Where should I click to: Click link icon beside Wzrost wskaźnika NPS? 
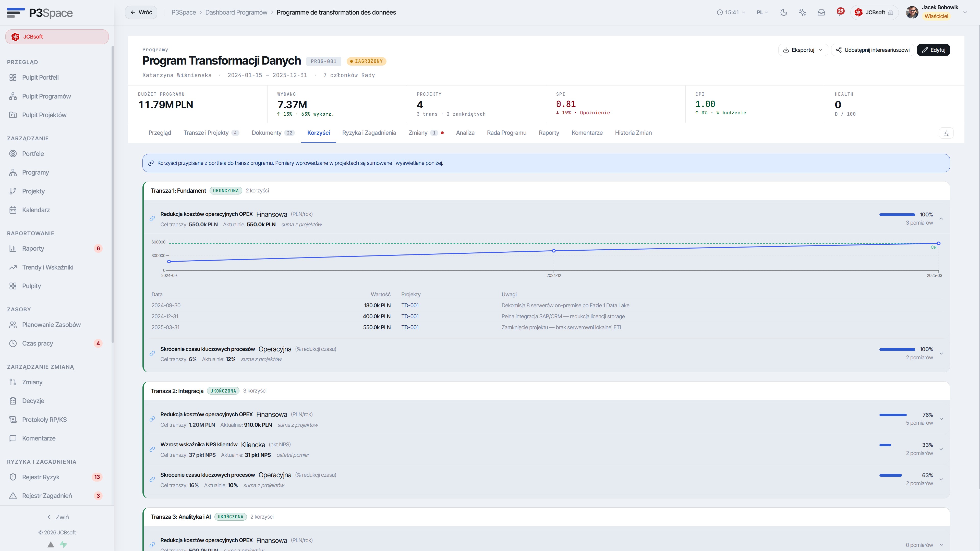pos(152,449)
